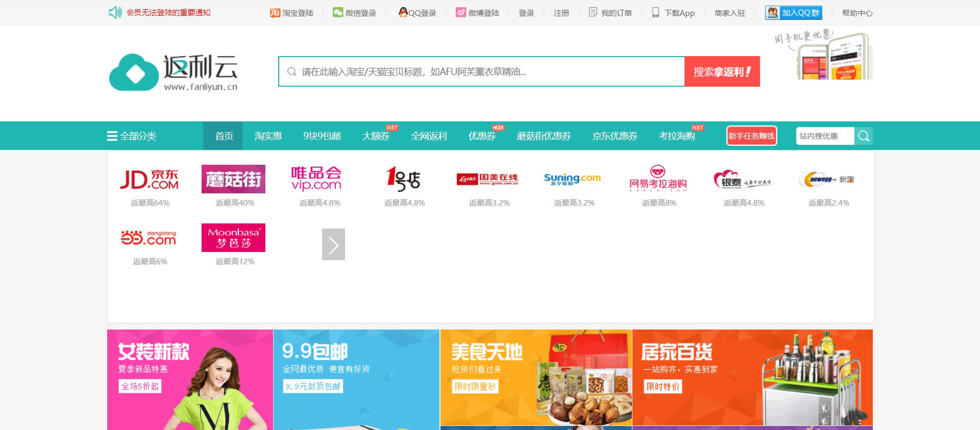The height and width of the screenshot is (430, 980).
Task: Click the QQ penguin login icon
Action: click(x=403, y=12)
